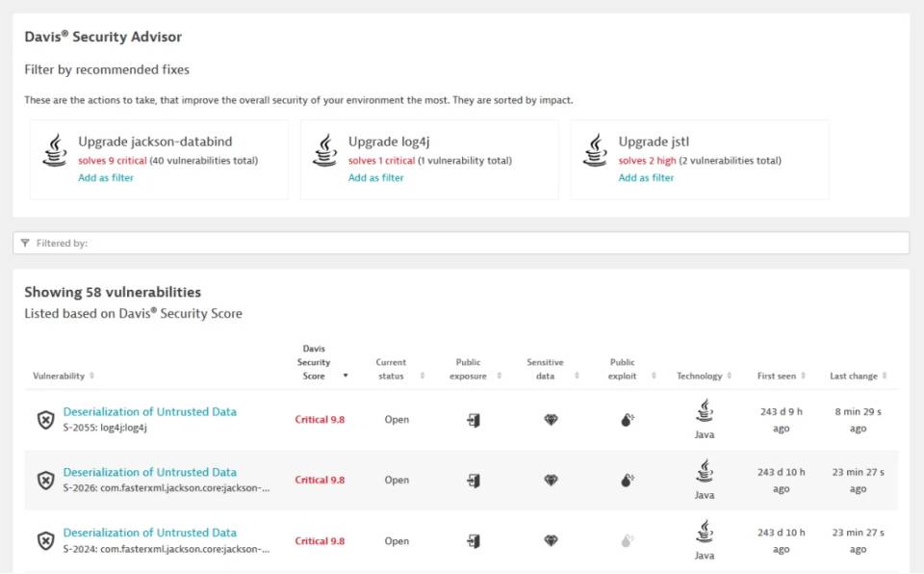This screenshot has height=574, width=924.
Task: Click the shield icon for vulnerability S-2055
Action: point(46,420)
